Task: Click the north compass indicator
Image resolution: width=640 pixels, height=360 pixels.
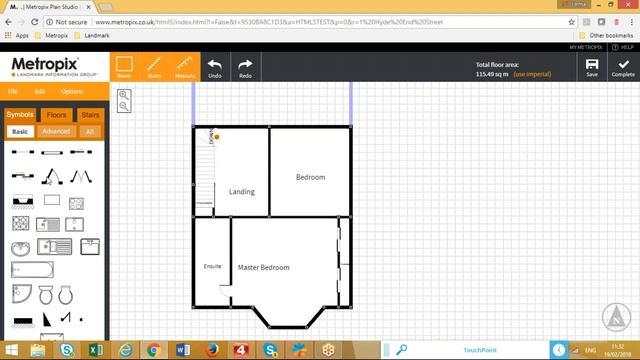Action: coord(616,317)
